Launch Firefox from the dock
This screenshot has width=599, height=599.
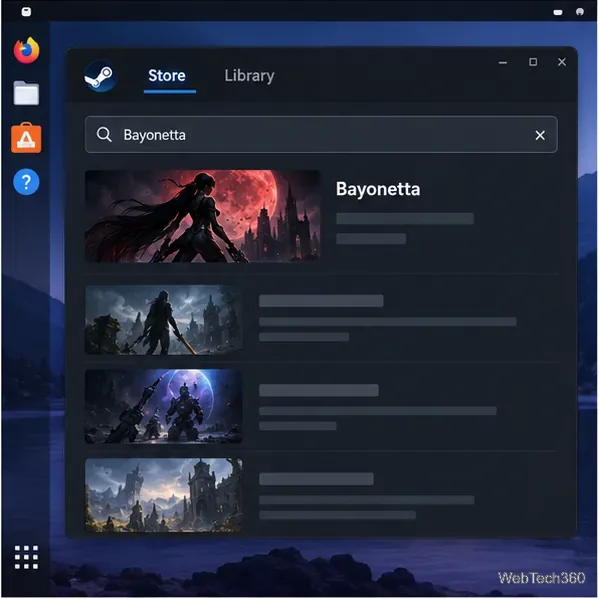(26, 50)
